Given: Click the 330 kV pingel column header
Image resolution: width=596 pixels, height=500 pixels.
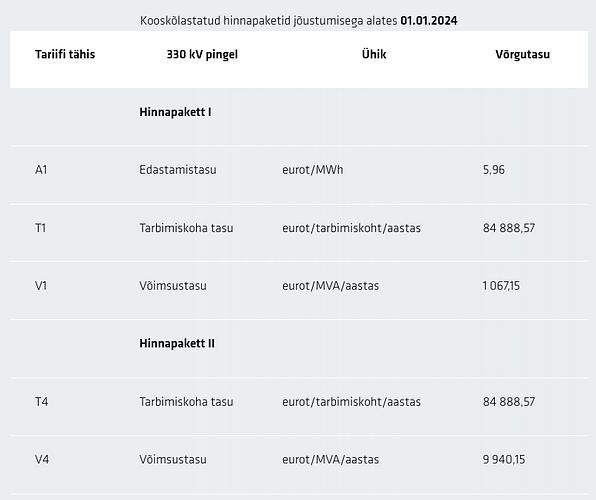Looking at the screenshot, I should pos(202,54).
